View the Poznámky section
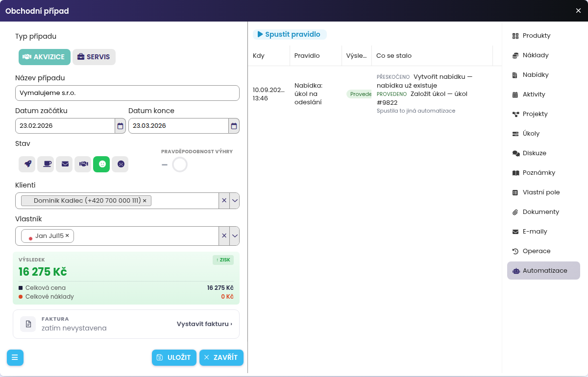This screenshot has height=377, width=588. [543, 173]
